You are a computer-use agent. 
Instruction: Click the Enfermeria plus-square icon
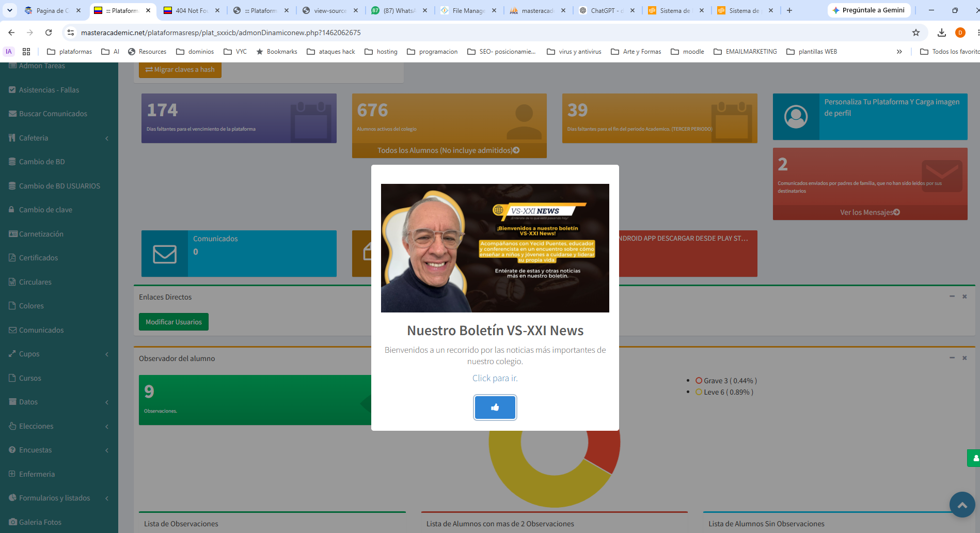point(12,474)
